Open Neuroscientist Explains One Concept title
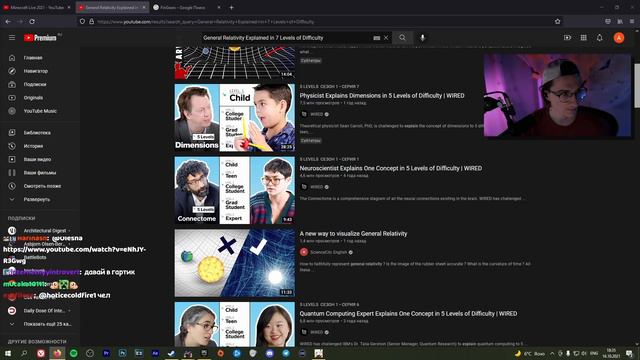This screenshot has width=640, height=360. pos(391,168)
